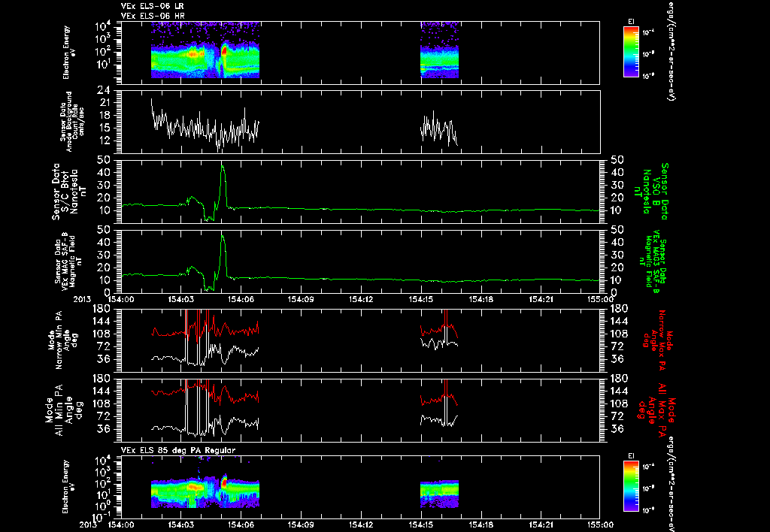Click the Electron Energy eV label of top panel
770x532 pixels.
pyautogui.click(x=66, y=53)
